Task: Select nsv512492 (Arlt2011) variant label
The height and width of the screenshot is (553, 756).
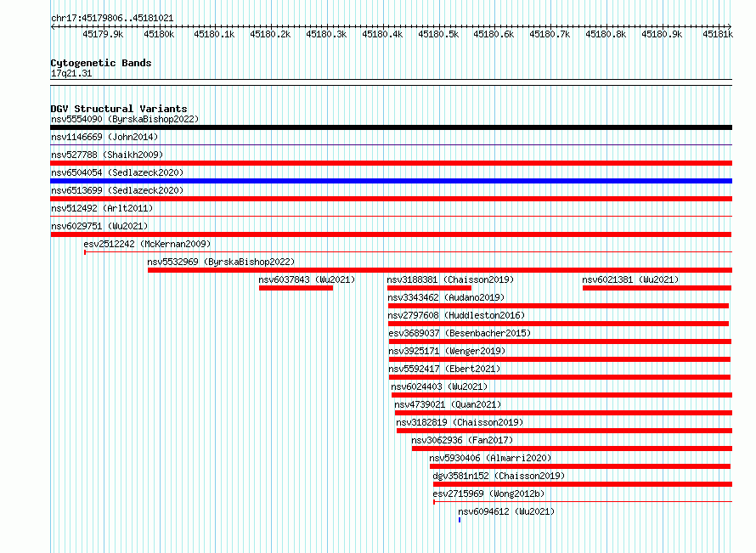Action: point(102,208)
